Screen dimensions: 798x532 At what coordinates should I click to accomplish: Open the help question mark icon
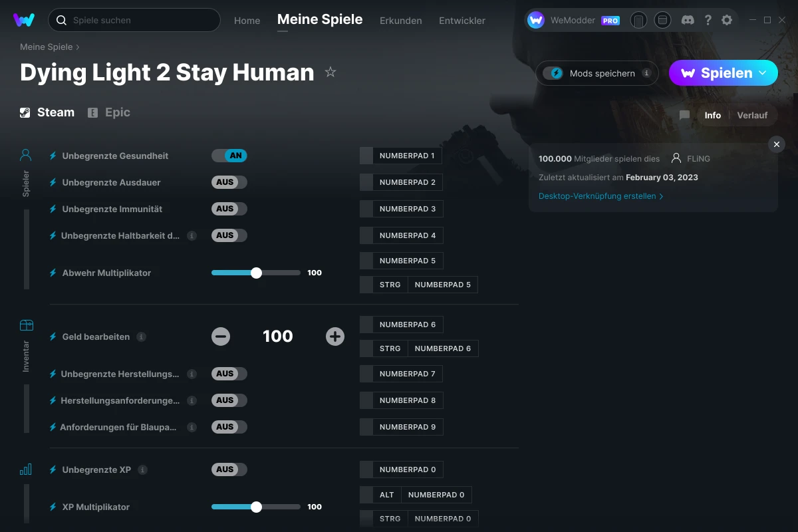tap(708, 20)
